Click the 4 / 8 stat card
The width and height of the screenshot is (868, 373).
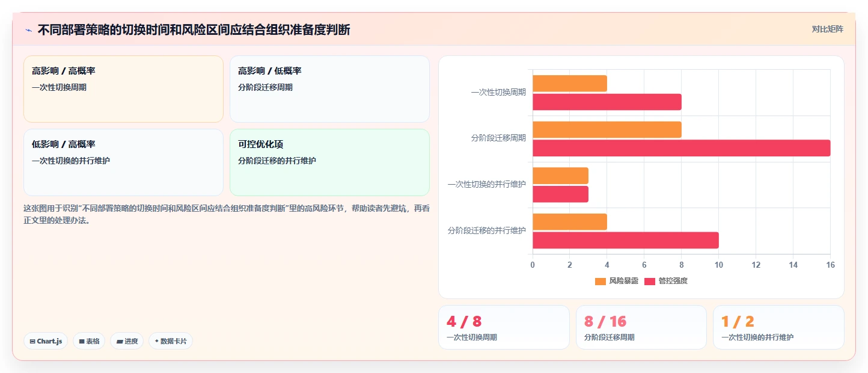coord(504,327)
